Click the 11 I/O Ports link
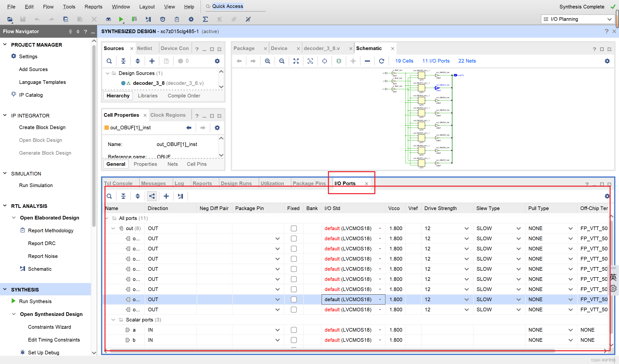This screenshot has height=364, width=619. 436,61
